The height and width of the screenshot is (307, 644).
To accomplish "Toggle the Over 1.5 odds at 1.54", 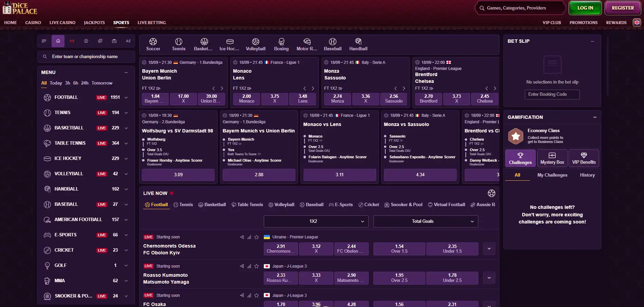I will click(399, 249).
